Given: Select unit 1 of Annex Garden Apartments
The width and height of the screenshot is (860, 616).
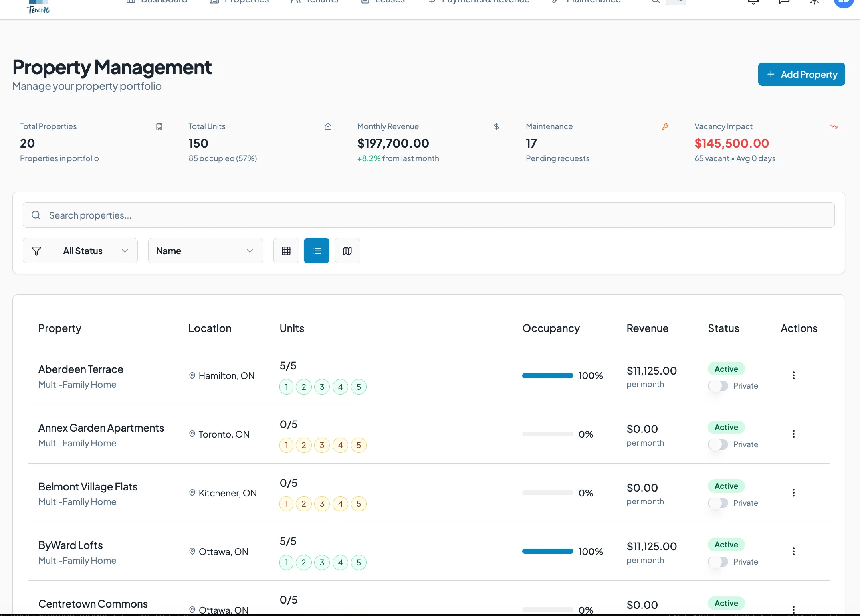Looking at the screenshot, I should pos(286,445).
